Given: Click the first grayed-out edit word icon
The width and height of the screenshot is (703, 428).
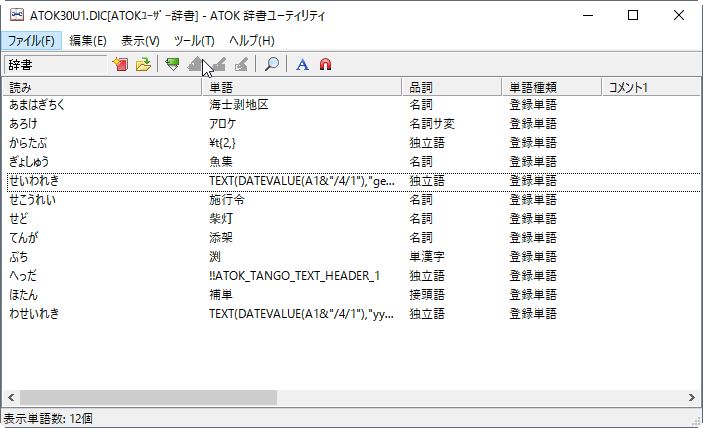Looking at the screenshot, I should click(195, 65).
